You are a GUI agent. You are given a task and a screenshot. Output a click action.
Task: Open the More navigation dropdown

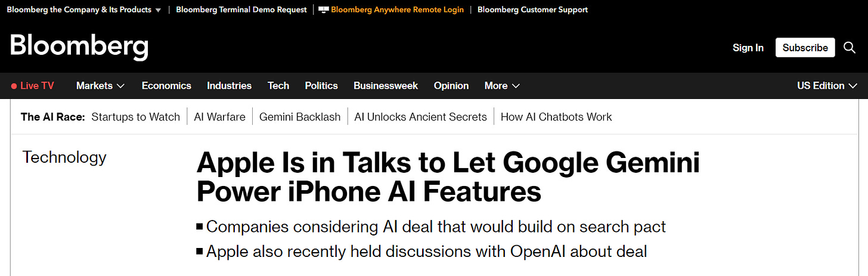click(x=502, y=86)
